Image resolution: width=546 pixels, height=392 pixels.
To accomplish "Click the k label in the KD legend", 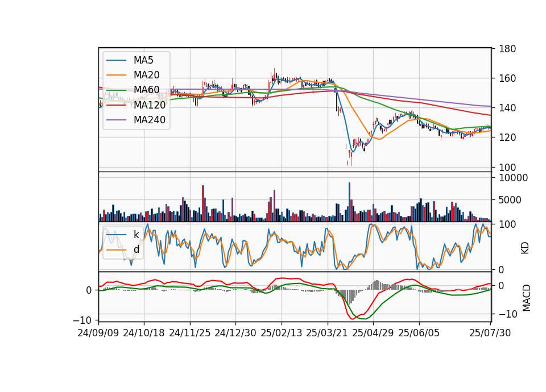I will pos(136,235).
